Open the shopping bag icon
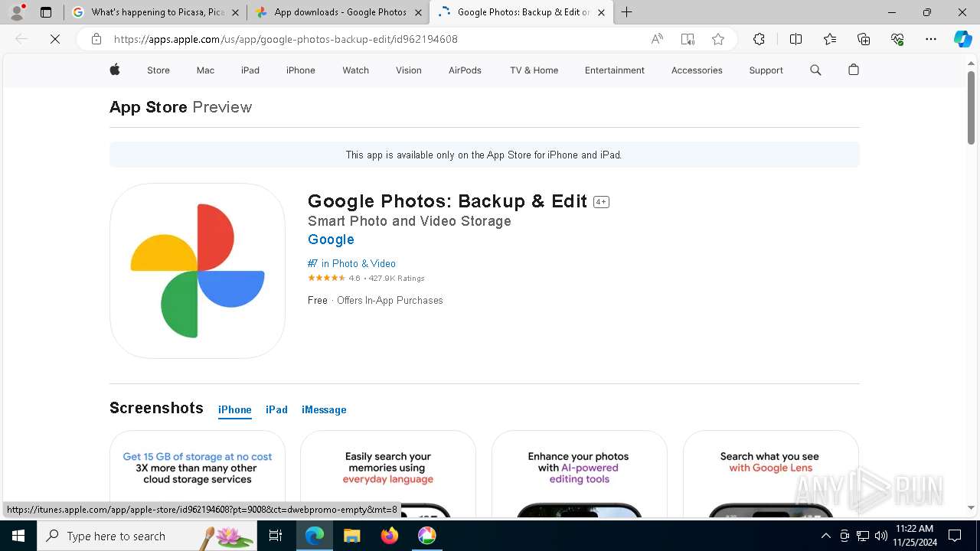This screenshot has height=551, width=980. [854, 70]
